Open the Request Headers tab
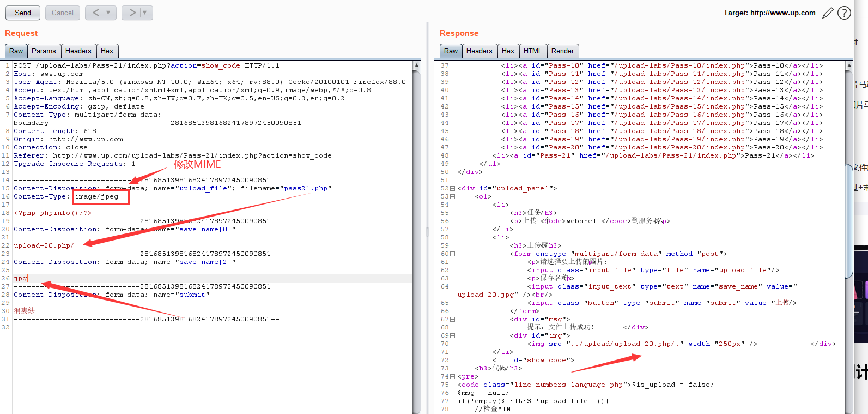This screenshot has height=414, width=868. [x=78, y=51]
